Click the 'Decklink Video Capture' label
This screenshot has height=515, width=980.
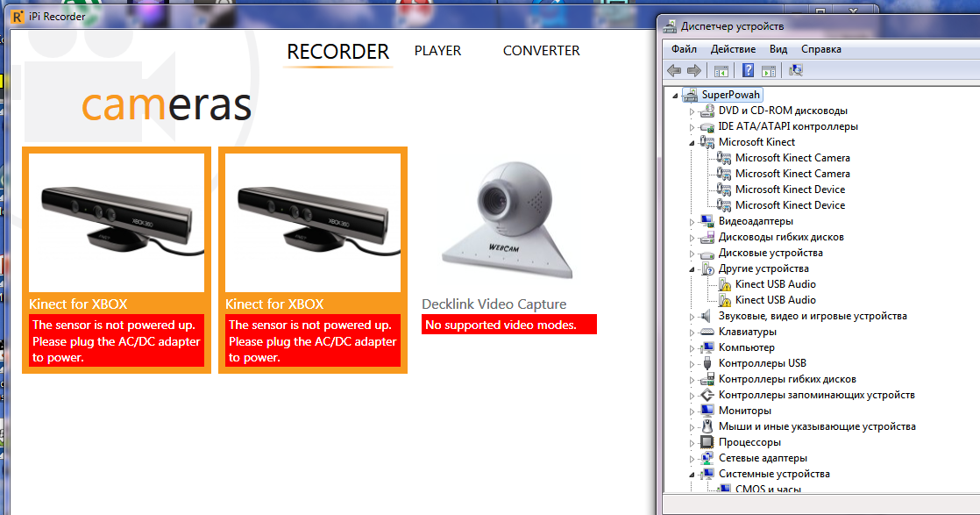(494, 304)
